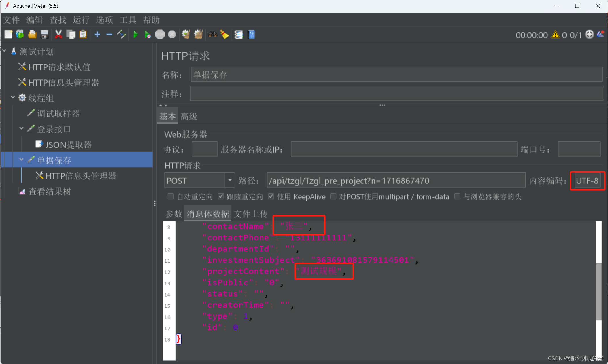Click the 名称 input field
Screen dimensions: 608x364
tap(396, 75)
